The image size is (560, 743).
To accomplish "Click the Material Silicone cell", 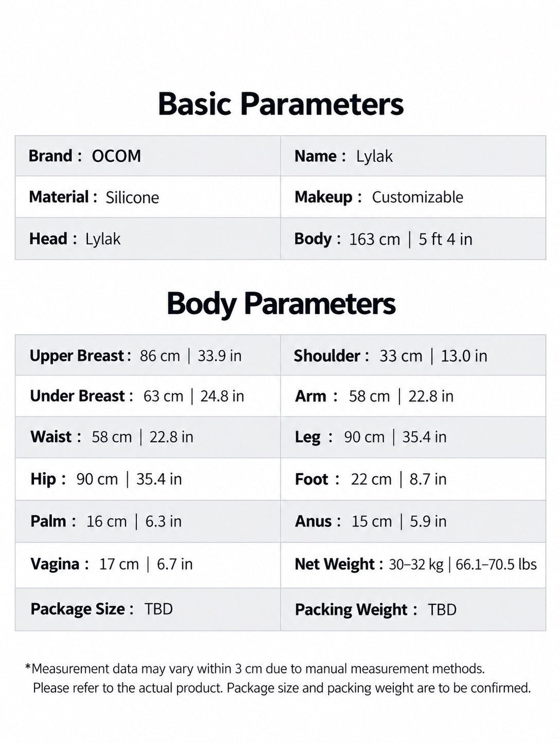I will click(x=148, y=197).
